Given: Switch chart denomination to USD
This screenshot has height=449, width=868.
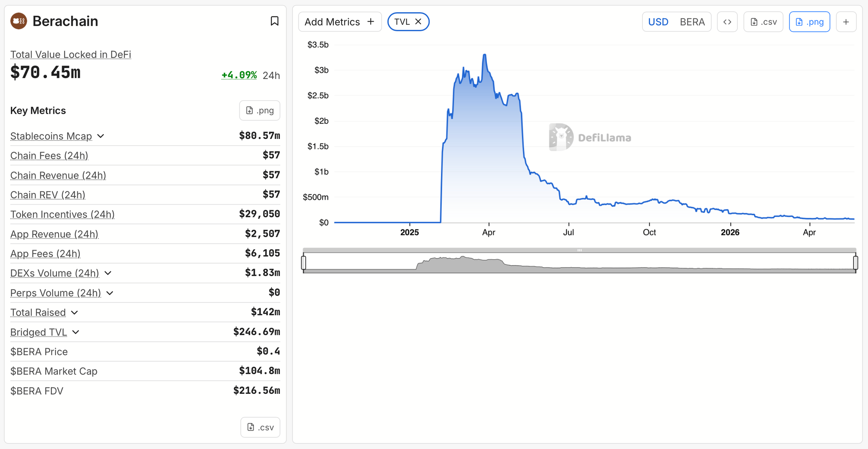Looking at the screenshot, I should click(x=658, y=22).
